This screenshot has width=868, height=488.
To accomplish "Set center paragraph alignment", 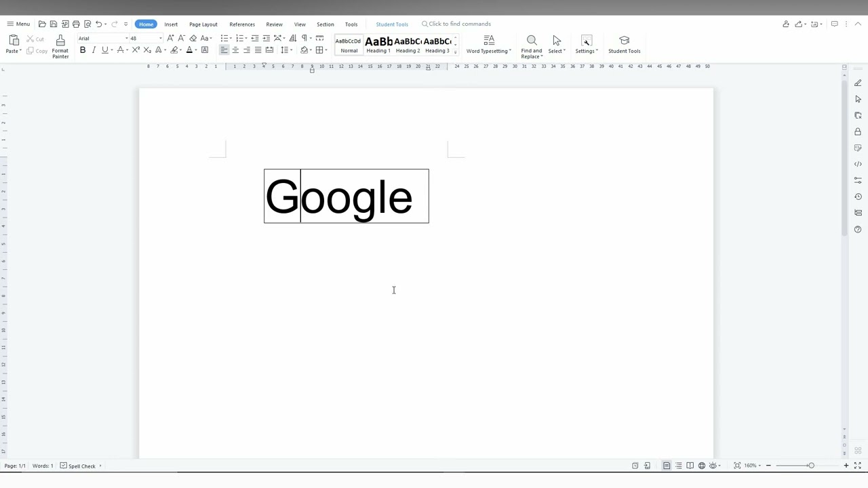I will pyautogui.click(x=235, y=50).
